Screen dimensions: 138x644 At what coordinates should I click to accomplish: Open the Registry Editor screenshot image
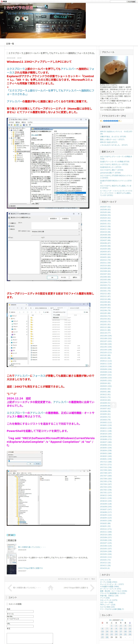pos(48,497)
